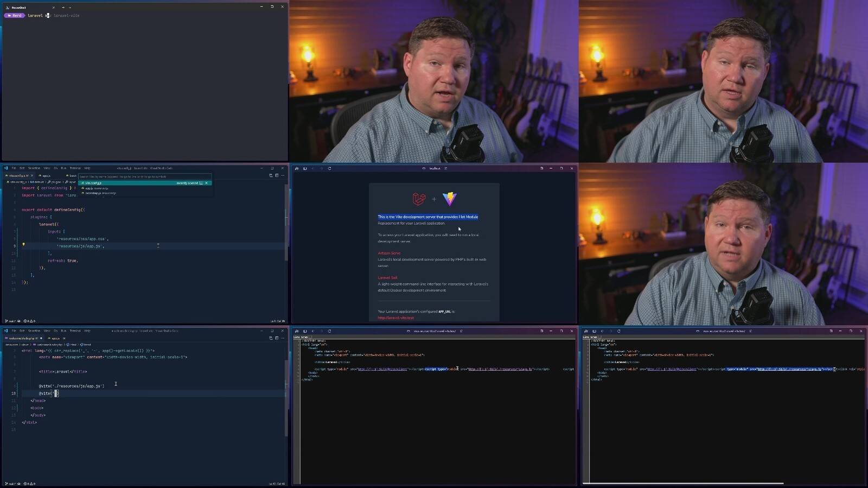868x488 pixels.
Task: Switch to welcome.blade.php editor tab
Action: 24,338
